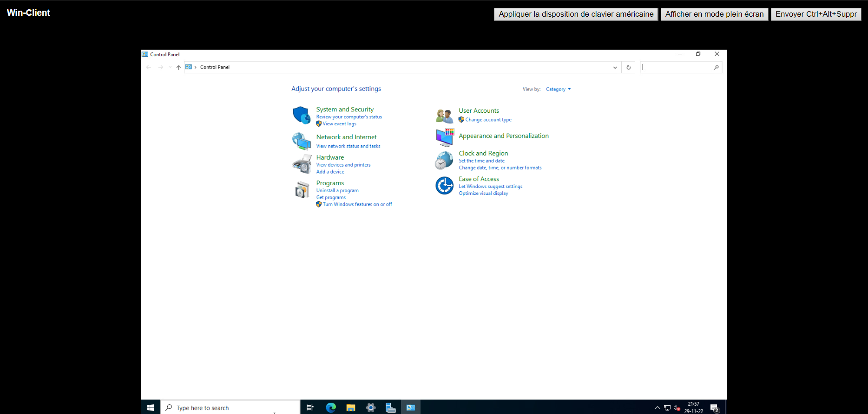This screenshot has height=414, width=868.
Task: Click View devices and printers
Action: tap(343, 165)
